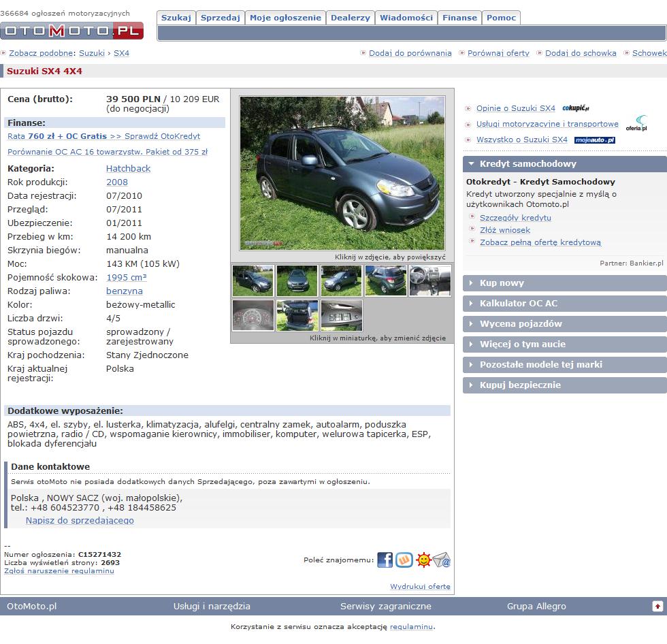The width and height of the screenshot is (667, 644).
Task: Click the 2008 production year link
Action: click(x=117, y=182)
